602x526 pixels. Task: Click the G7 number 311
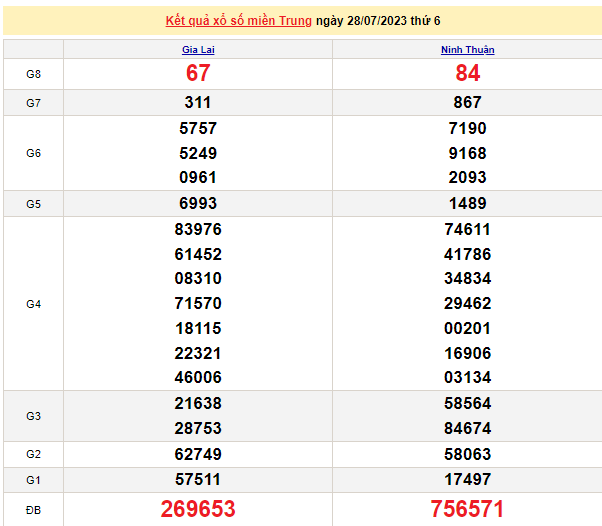tap(197, 102)
